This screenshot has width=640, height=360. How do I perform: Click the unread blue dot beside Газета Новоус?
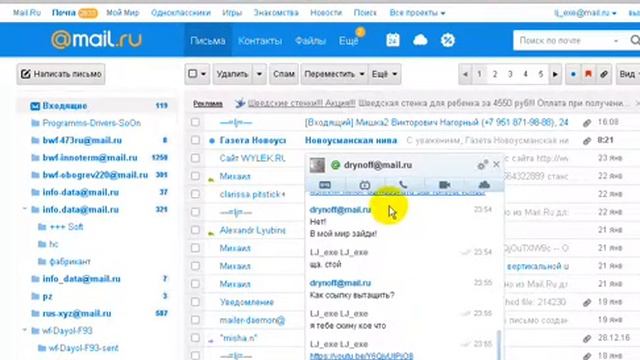coord(212,141)
